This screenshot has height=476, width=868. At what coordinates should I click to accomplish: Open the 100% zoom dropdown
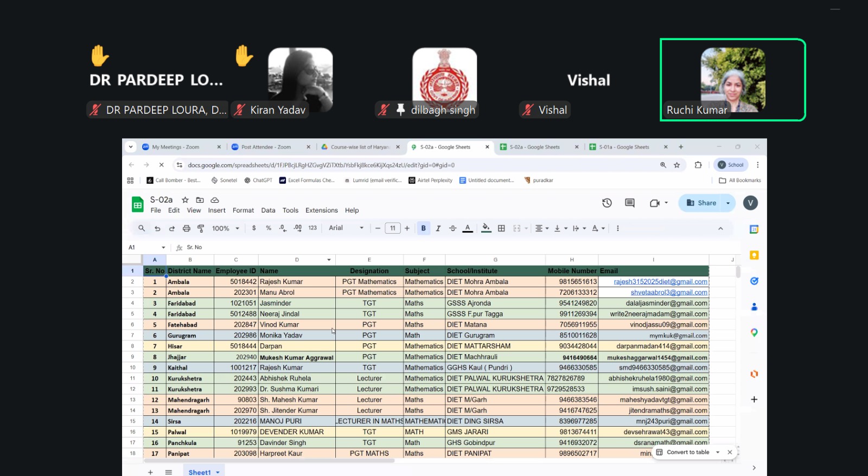[x=225, y=228]
